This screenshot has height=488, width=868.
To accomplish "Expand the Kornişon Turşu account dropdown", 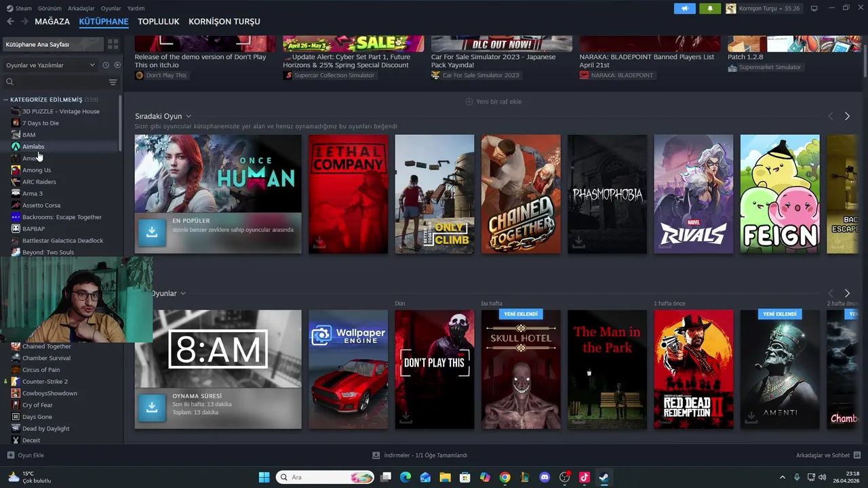I will (764, 8).
